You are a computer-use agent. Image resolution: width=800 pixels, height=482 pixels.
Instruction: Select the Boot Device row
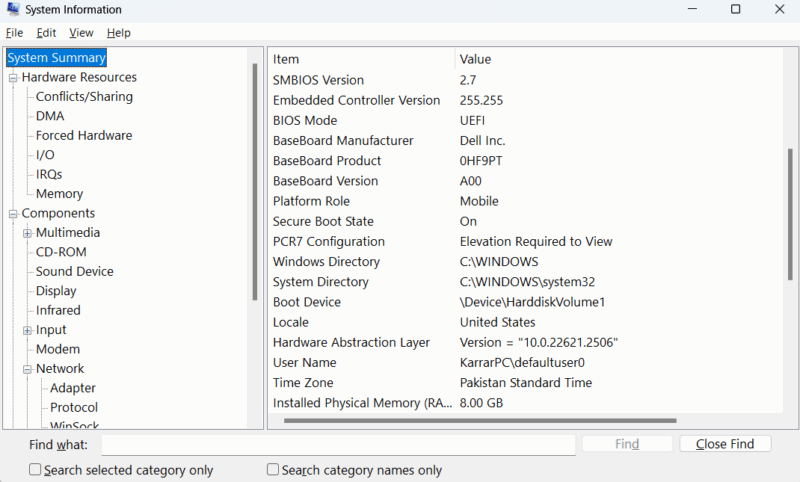526,301
